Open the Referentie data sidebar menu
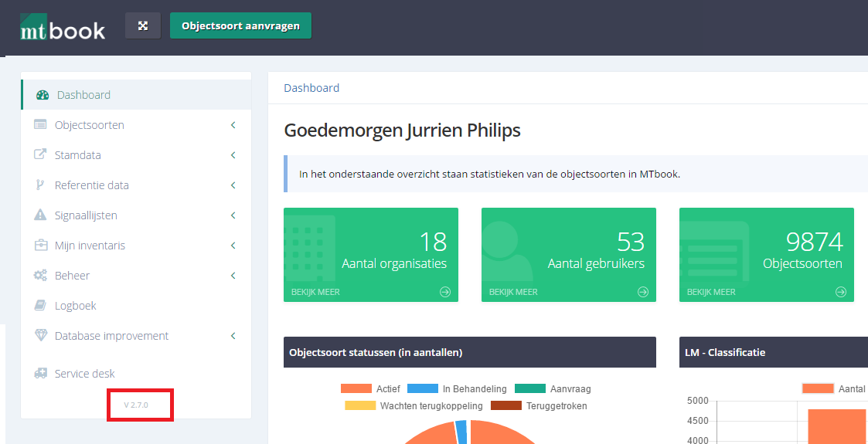 pos(136,185)
